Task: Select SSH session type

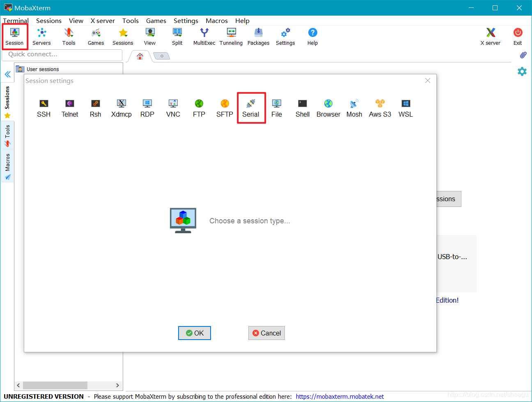Action: (44, 108)
